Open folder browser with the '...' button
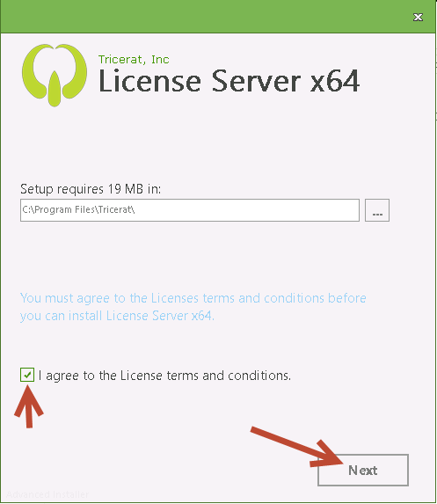This screenshot has height=504, width=437. 377,210
